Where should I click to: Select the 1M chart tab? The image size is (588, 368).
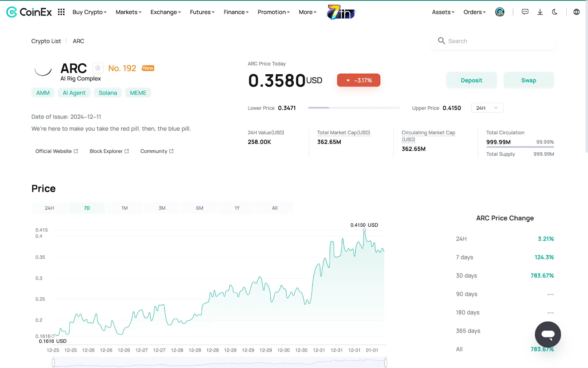125,208
